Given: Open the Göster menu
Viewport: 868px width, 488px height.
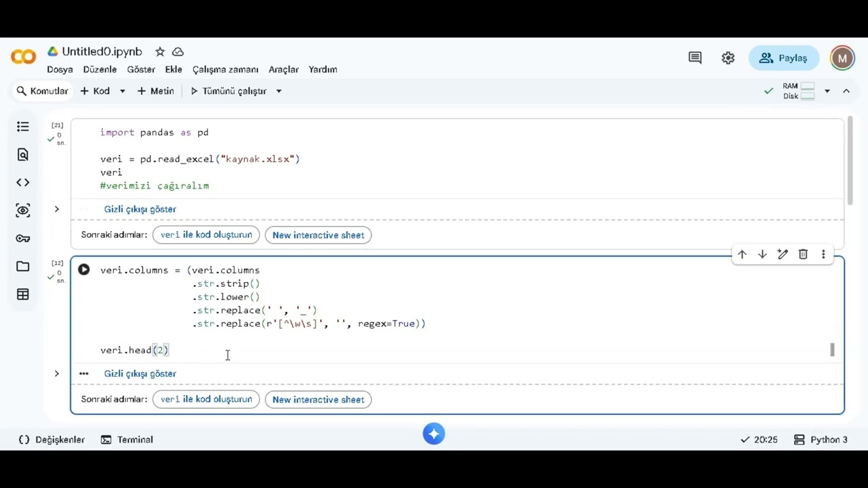Looking at the screenshot, I should 141,69.
